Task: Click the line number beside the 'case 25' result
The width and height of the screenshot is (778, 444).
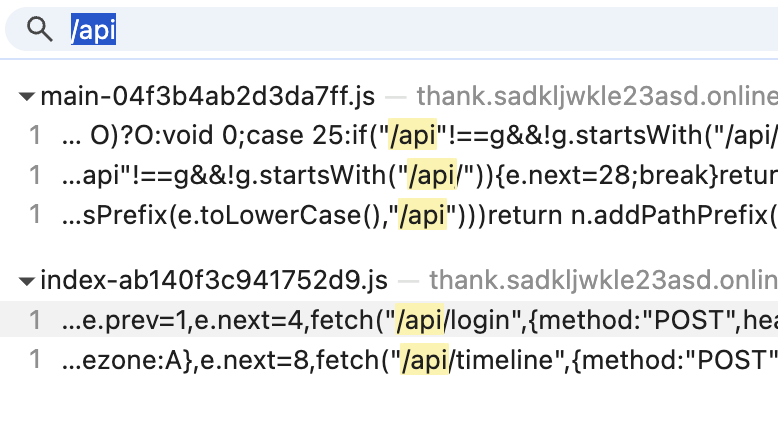Action: [35, 135]
